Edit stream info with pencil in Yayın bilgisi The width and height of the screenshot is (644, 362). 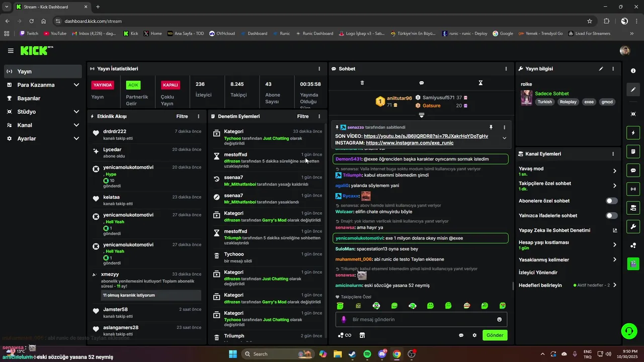[601, 69]
